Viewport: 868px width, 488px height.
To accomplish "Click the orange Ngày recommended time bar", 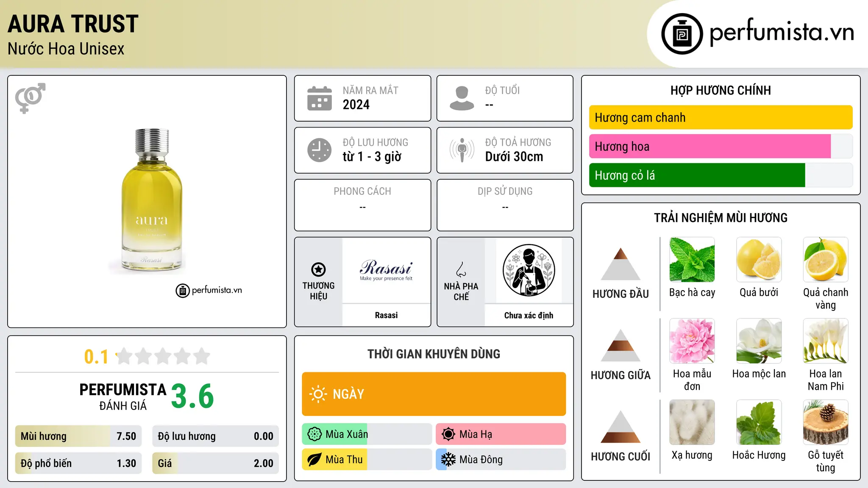I will pyautogui.click(x=434, y=394).
